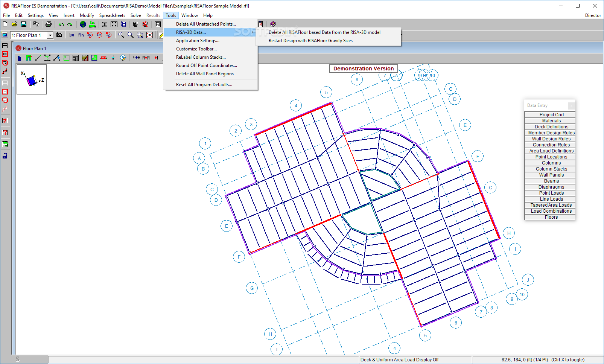Click the deck assignment hatched icon
This screenshot has width=604, height=364.
85,58
